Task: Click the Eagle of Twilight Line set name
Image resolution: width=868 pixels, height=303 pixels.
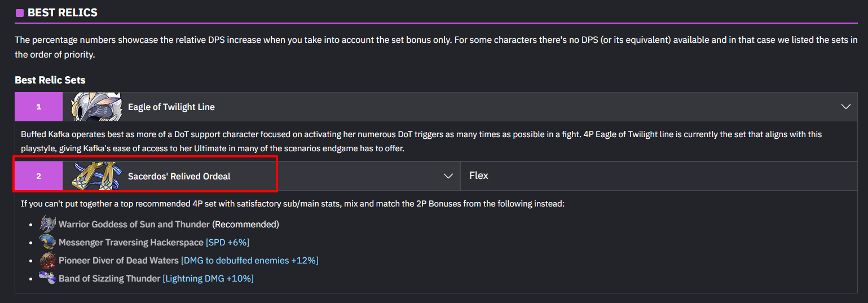Action: tap(171, 107)
